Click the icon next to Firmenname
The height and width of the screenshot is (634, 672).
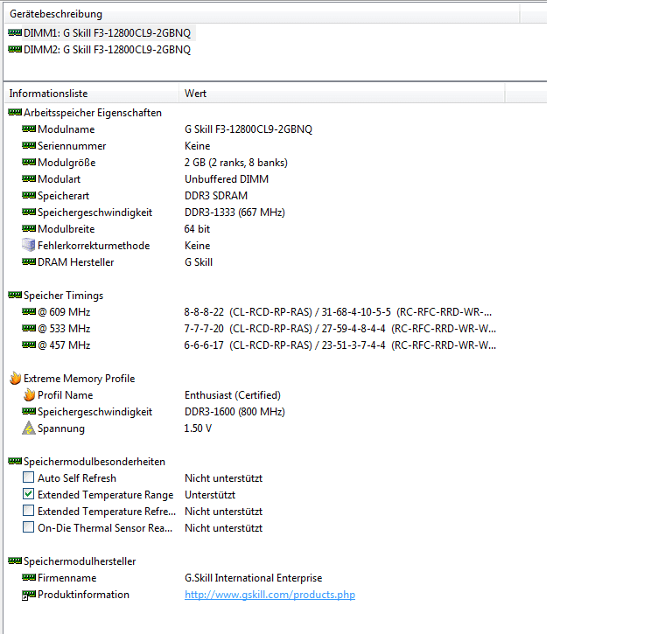[29, 577]
